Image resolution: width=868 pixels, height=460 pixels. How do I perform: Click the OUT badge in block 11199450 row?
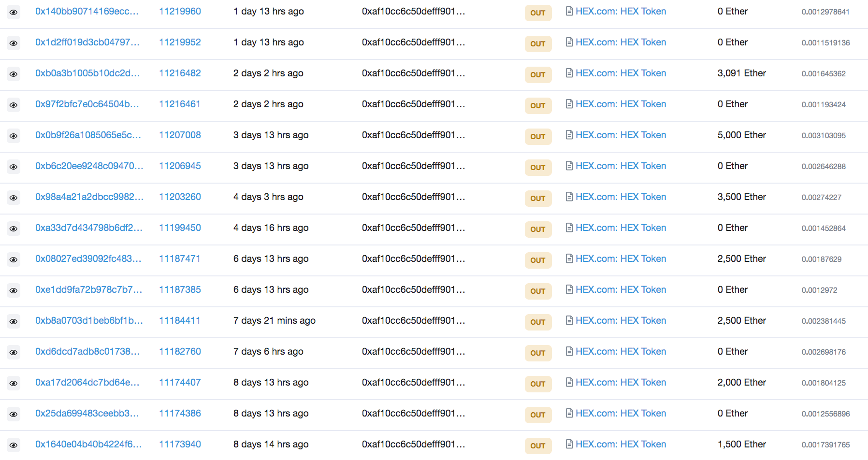[x=537, y=229]
